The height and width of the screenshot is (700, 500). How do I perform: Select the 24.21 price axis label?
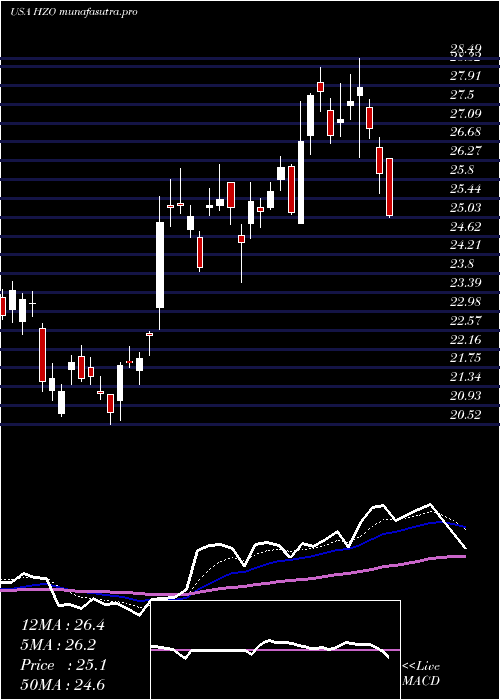(x=466, y=245)
